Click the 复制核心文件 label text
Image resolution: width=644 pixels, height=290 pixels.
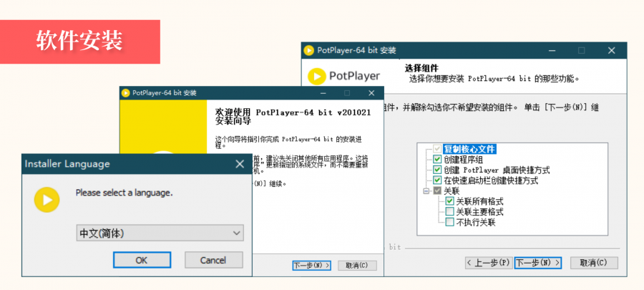469,149
